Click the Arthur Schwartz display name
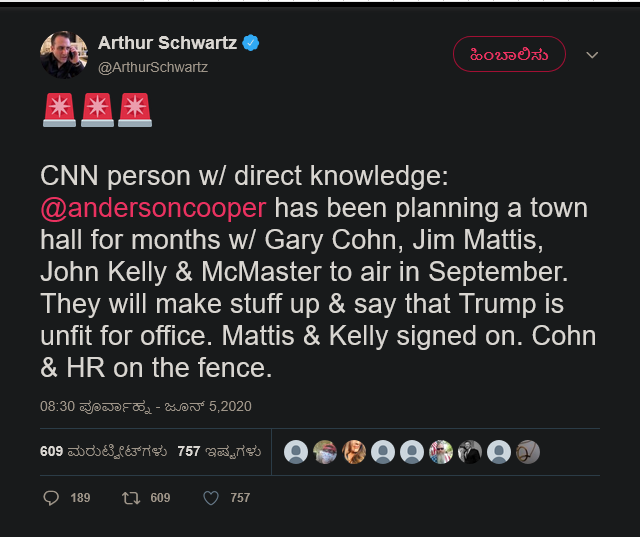The image size is (640, 537). pos(167,43)
